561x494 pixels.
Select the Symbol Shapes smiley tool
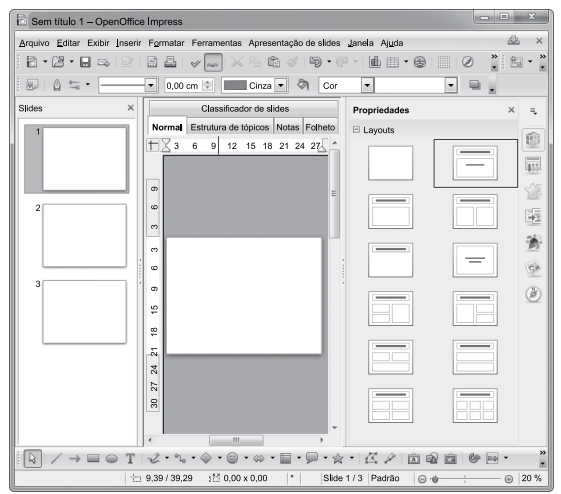233,458
